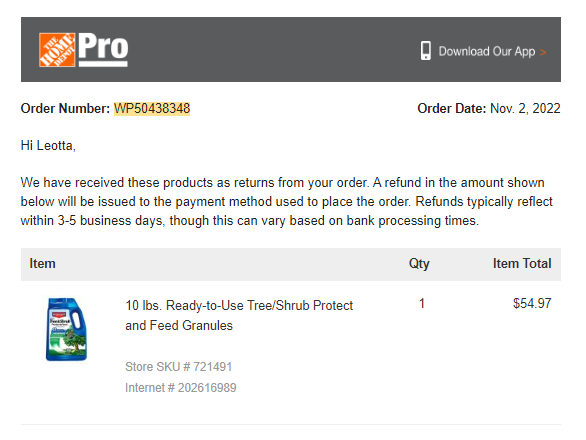The width and height of the screenshot is (586, 440).
Task: Click the Home Depot orange logo
Action: click(x=57, y=50)
